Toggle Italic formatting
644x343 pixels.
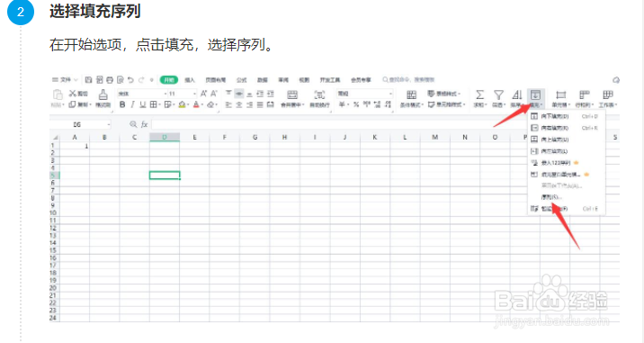pos(132,104)
